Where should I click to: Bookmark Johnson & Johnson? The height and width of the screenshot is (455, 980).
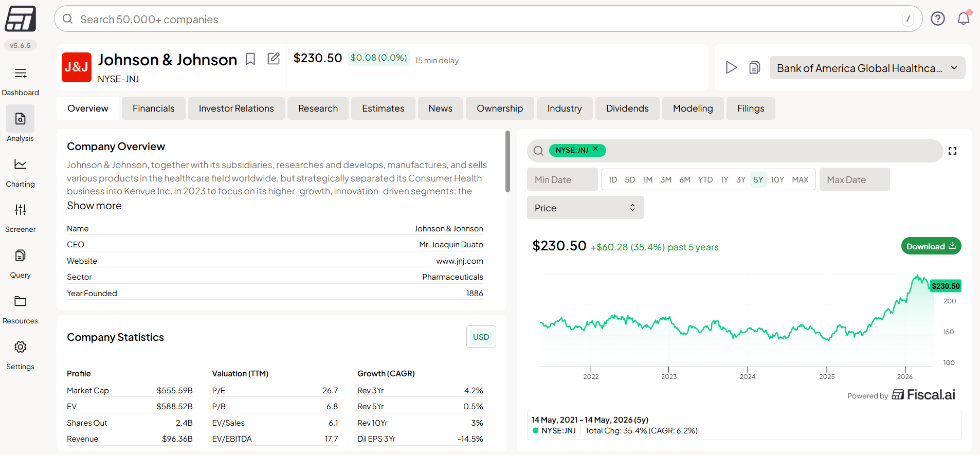pyautogui.click(x=250, y=59)
